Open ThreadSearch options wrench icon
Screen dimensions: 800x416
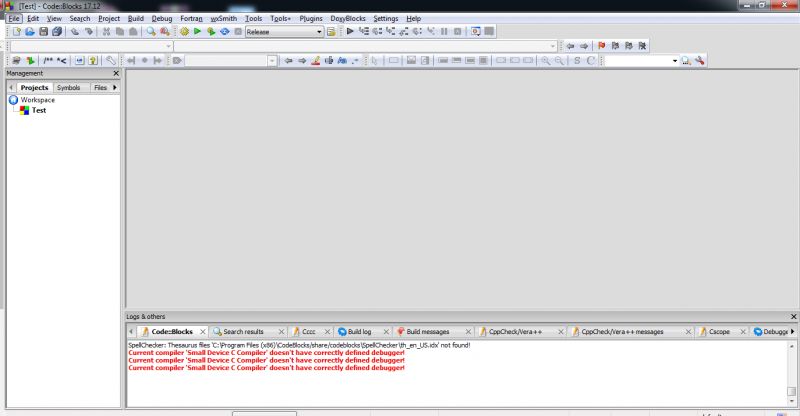coord(699,61)
